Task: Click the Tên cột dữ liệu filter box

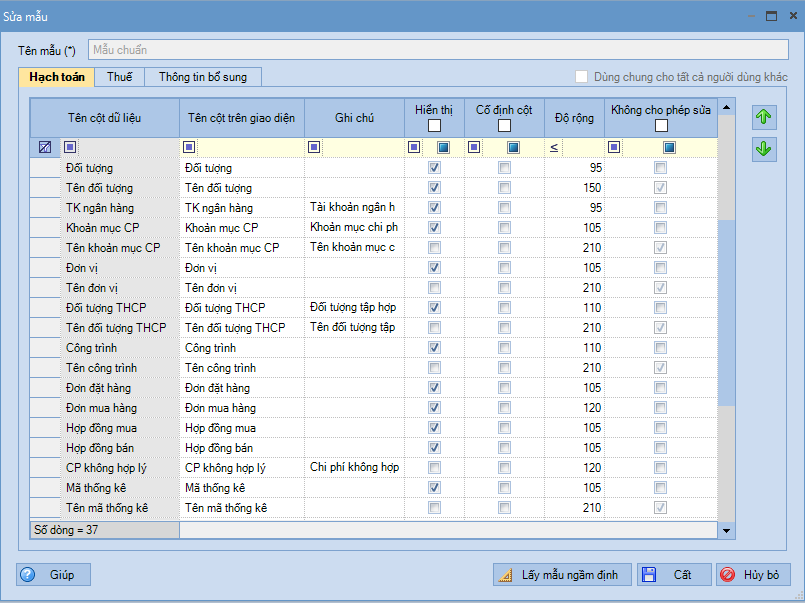Action: coord(128,148)
